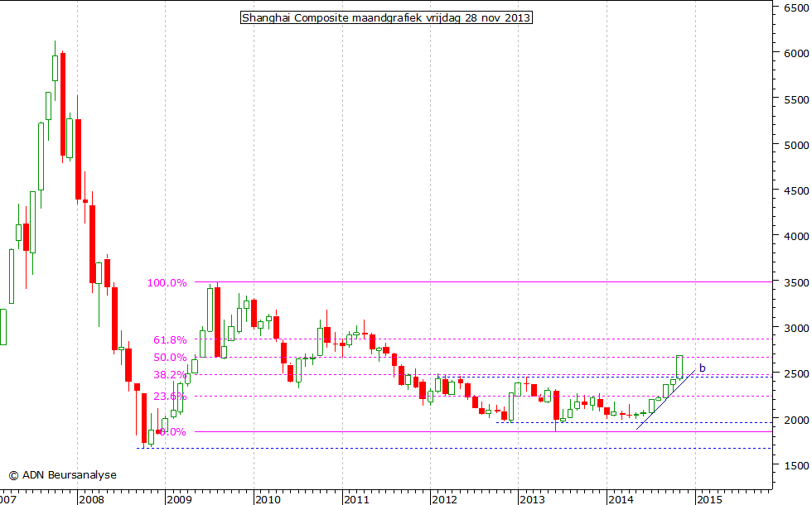This screenshot has height=505, width=812.
Task: Click the 6000 price axis label
Action: (x=796, y=53)
